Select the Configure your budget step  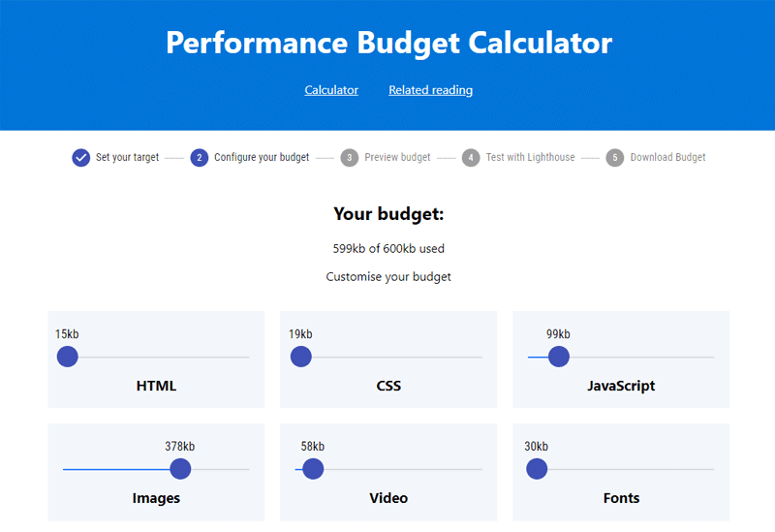click(x=262, y=157)
